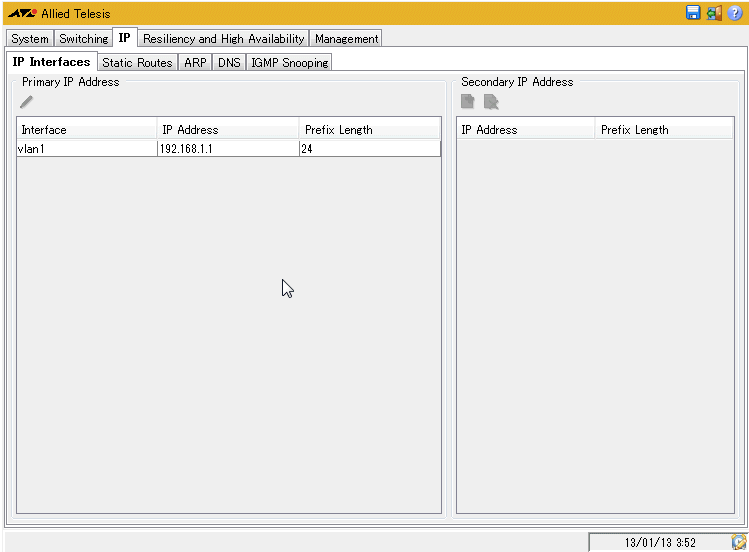Switch to the Switching tab
The image size is (749, 552).
click(x=84, y=39)
